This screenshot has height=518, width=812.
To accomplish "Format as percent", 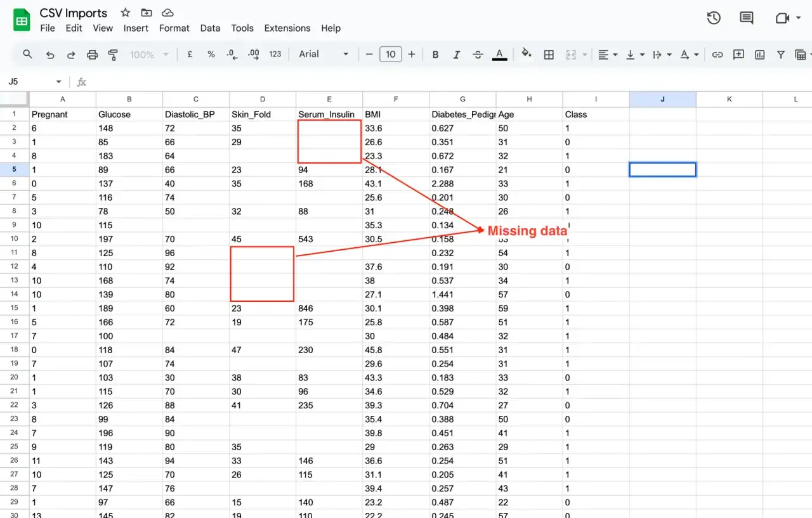I will click(x=211, y=55).
